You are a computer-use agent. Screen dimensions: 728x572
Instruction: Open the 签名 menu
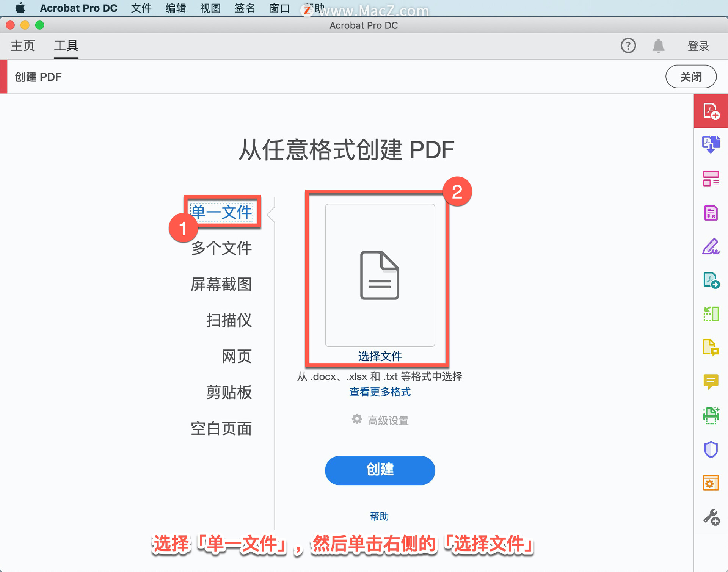pos(245,8)
